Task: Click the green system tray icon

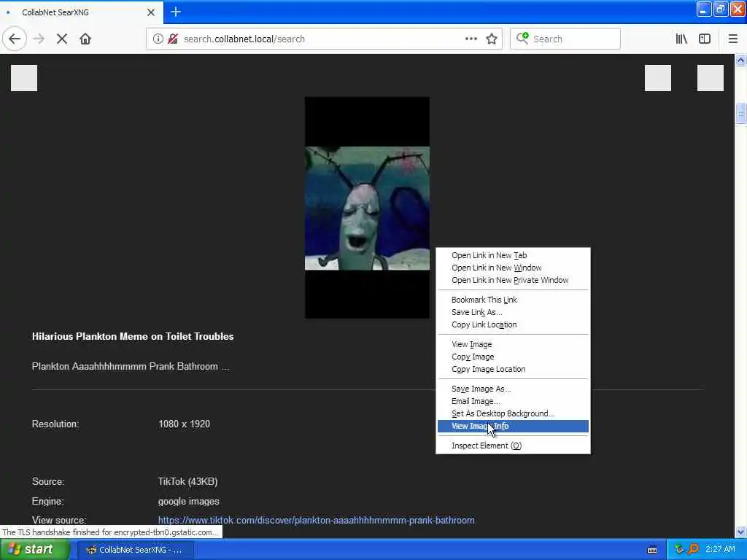Action: click(679, 549)
